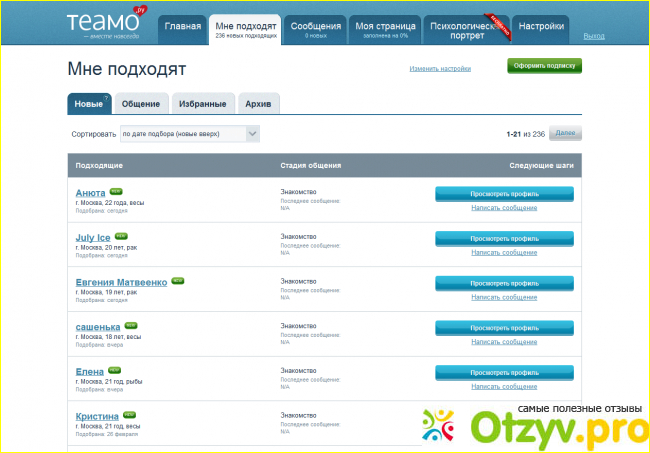Go to next page with Далее button

tap(565, 133)
